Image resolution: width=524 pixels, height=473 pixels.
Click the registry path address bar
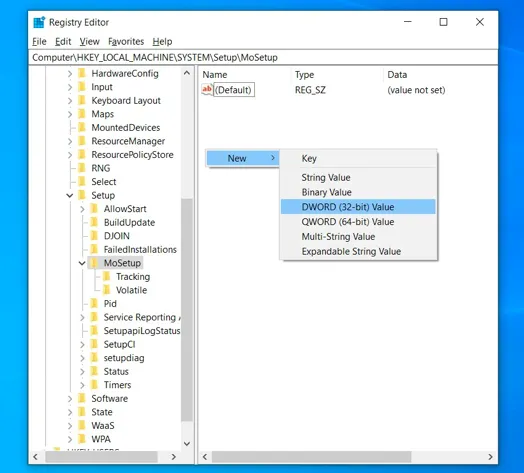coord(263,57)
